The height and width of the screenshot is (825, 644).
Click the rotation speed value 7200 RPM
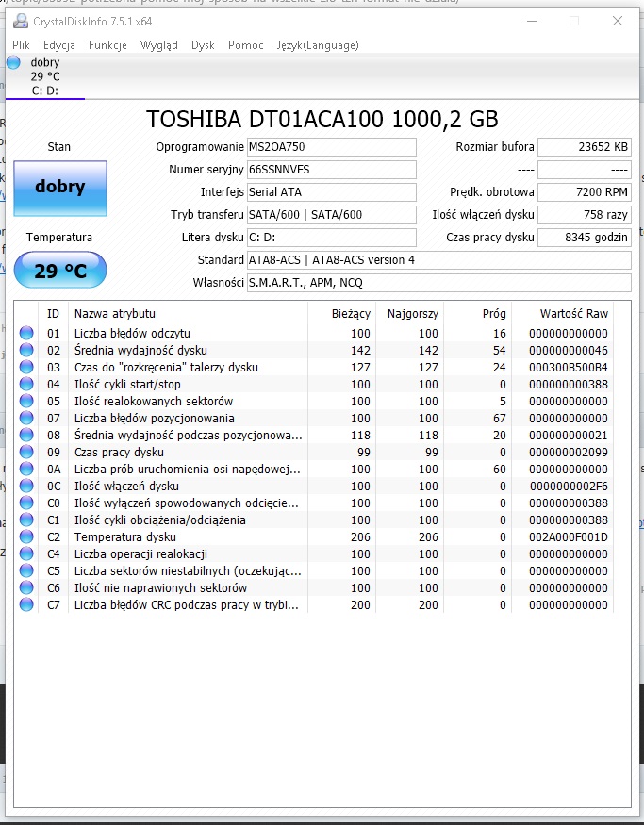[584, 192]
